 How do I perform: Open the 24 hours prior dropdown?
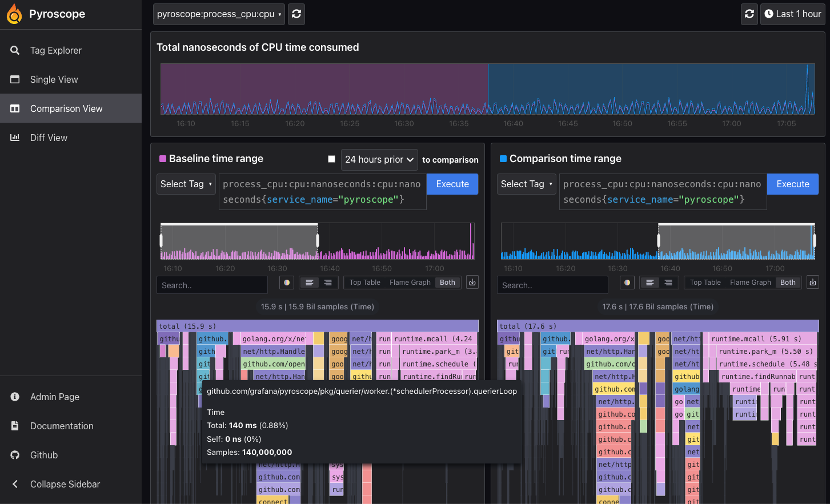[x=379, y=159]
